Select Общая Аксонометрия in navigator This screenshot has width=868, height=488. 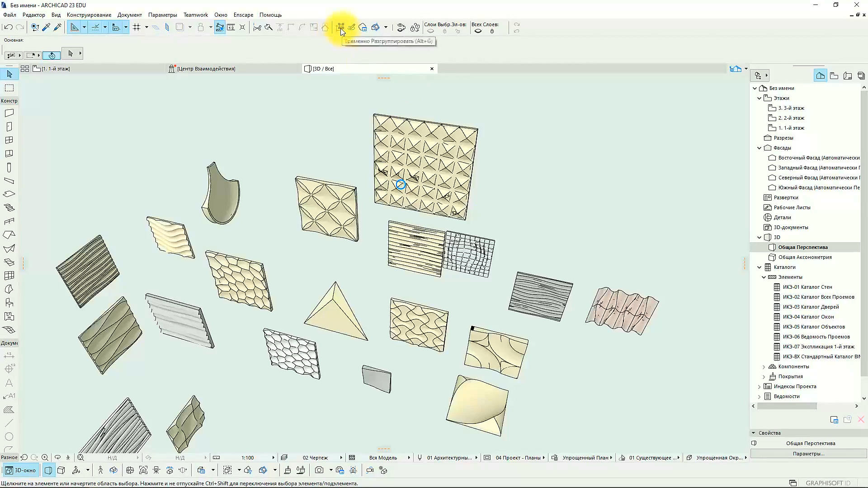(805, 257)
